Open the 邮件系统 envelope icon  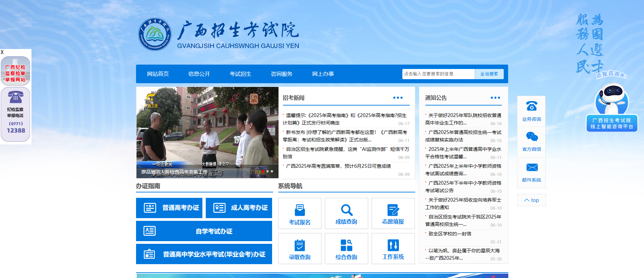tap(531, 168)
